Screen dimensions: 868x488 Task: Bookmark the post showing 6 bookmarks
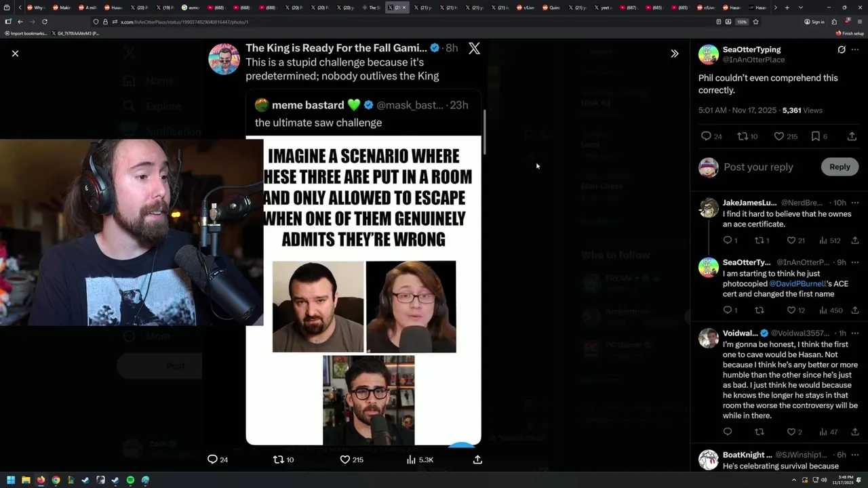(x=820, y=136)
